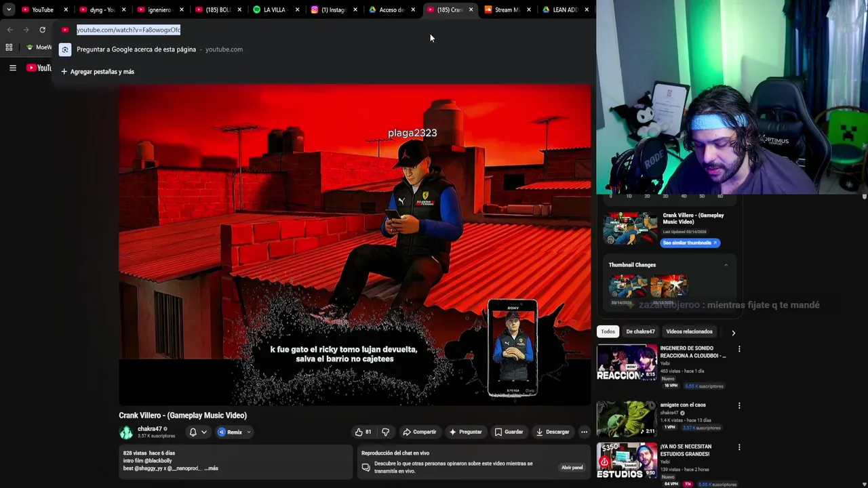Screen dimensions: 868x488
Task: Click the Remix button
Action: [230, 432]
